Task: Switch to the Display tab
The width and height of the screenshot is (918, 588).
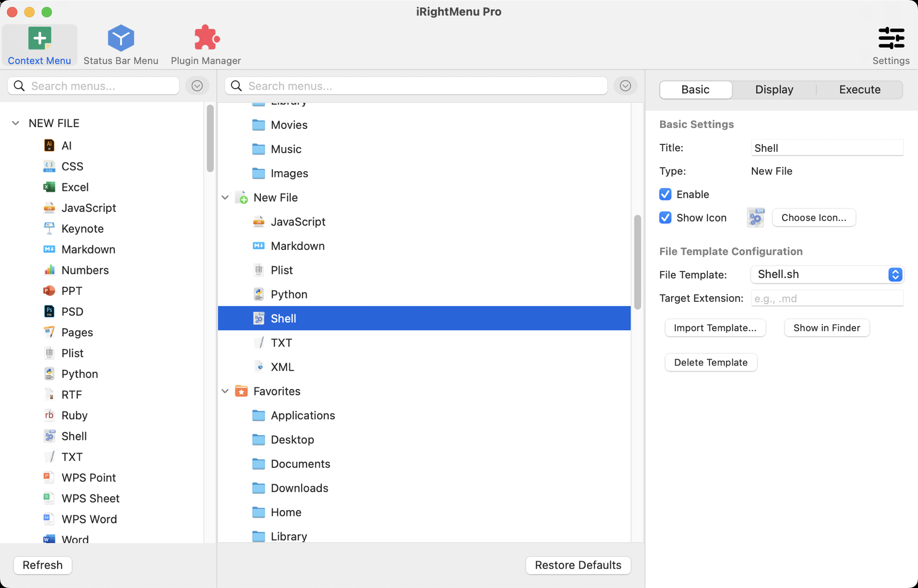Action: [x=774, y=89]
